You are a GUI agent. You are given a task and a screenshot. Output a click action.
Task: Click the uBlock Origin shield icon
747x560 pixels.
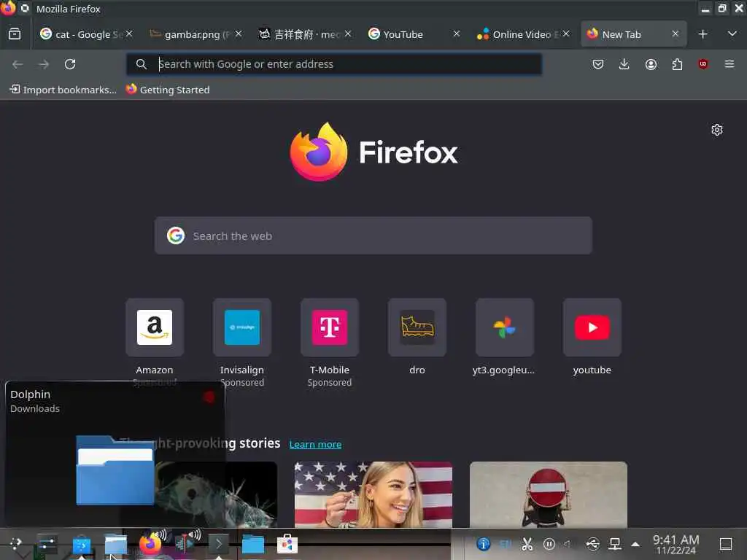[703, 64]
